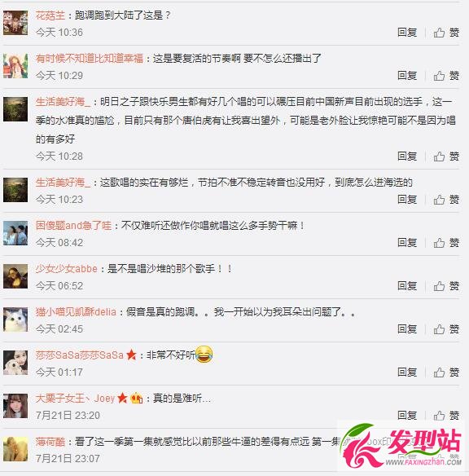Click the red star badge next to 莎莎SaSa

131,355
